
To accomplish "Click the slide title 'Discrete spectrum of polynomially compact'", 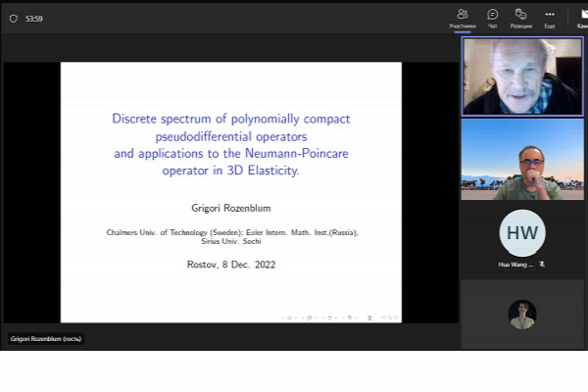I will tap(231, 119).
